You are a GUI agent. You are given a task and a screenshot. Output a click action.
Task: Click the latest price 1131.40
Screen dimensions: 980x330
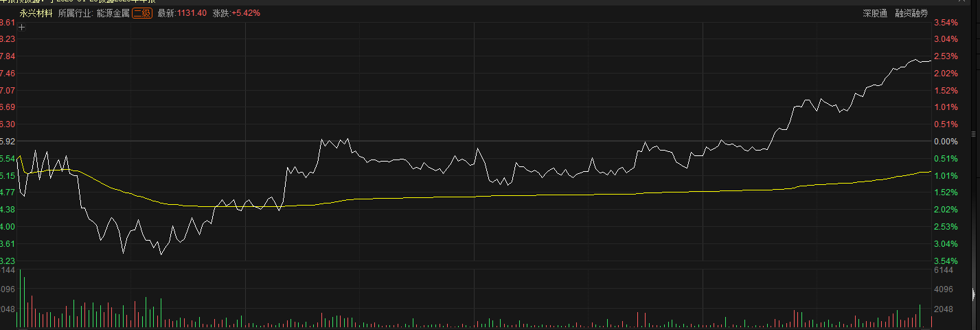click(x=192, y=13)
